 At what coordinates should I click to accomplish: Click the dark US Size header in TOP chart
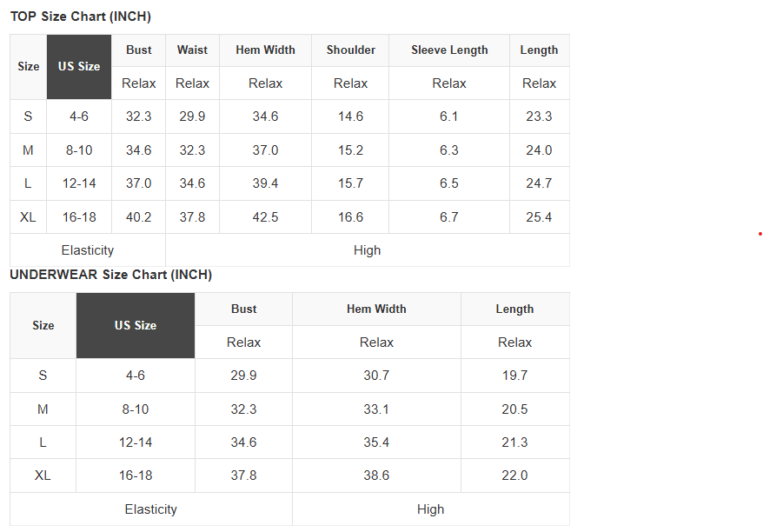point(79,67)
